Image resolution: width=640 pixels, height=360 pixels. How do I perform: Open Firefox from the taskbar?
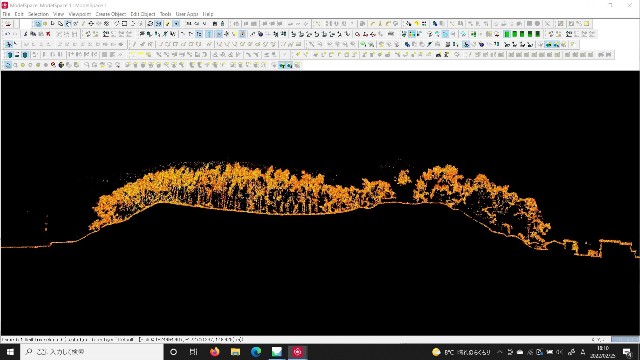point(214,352)
